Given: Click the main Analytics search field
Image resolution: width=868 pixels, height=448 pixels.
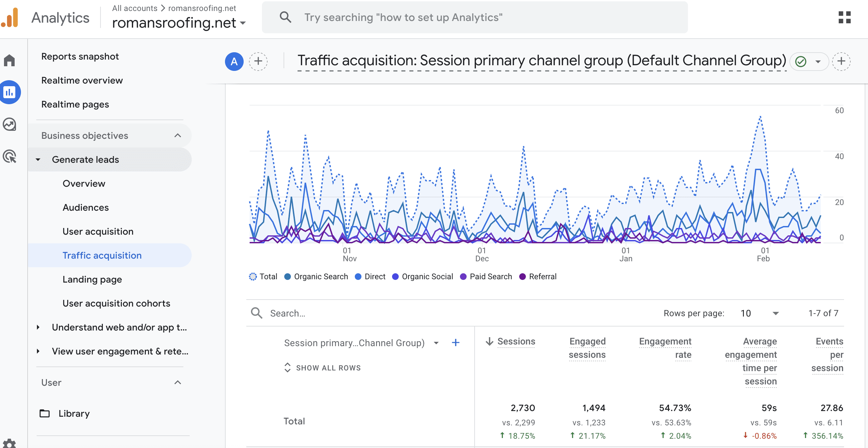Looking at the screenshot, I should [475, 17].
